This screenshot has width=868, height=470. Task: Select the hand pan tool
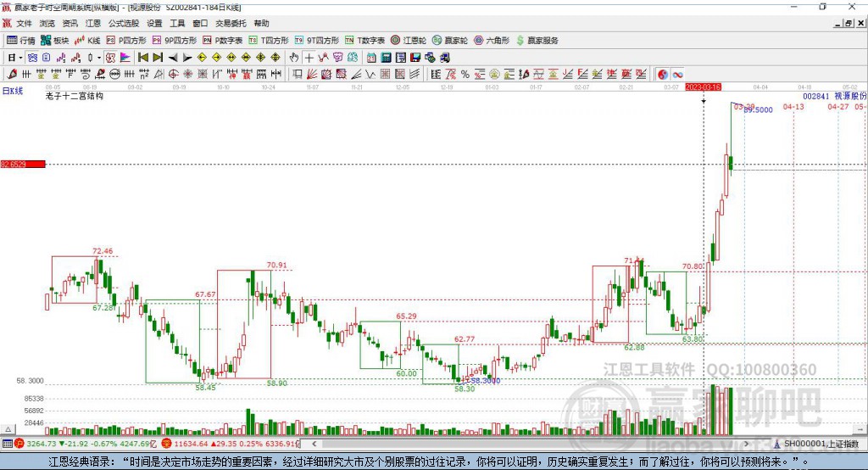294,58
